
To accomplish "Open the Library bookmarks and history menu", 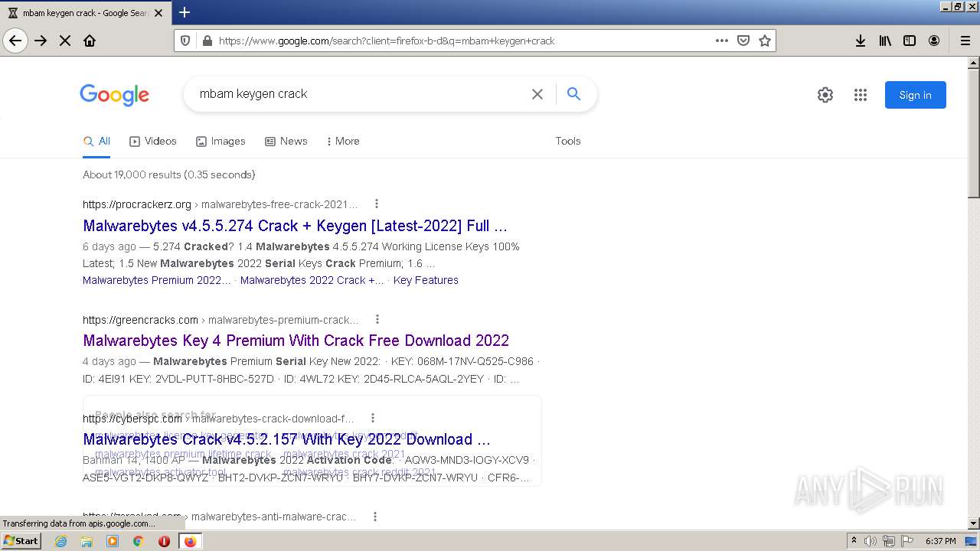I will (885, 41).
